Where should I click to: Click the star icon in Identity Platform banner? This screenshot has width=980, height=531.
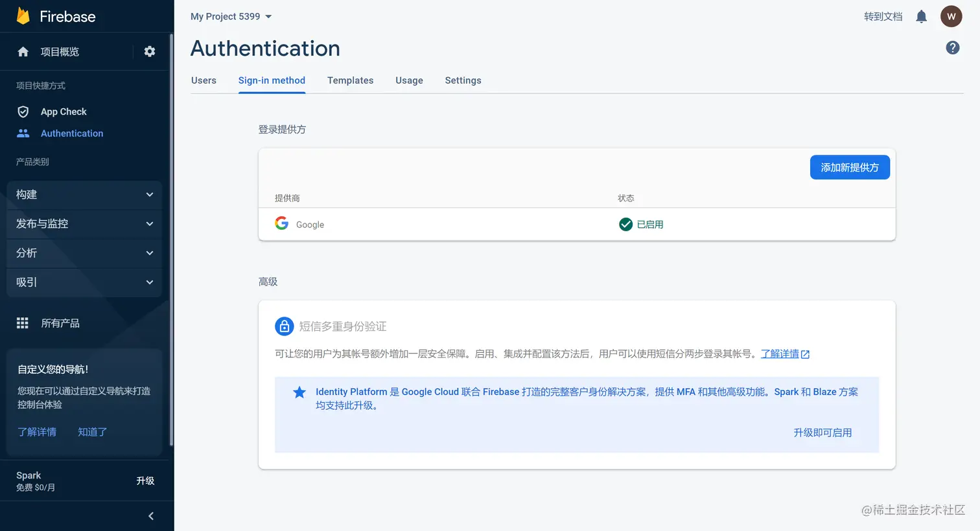tap(299, 392)
